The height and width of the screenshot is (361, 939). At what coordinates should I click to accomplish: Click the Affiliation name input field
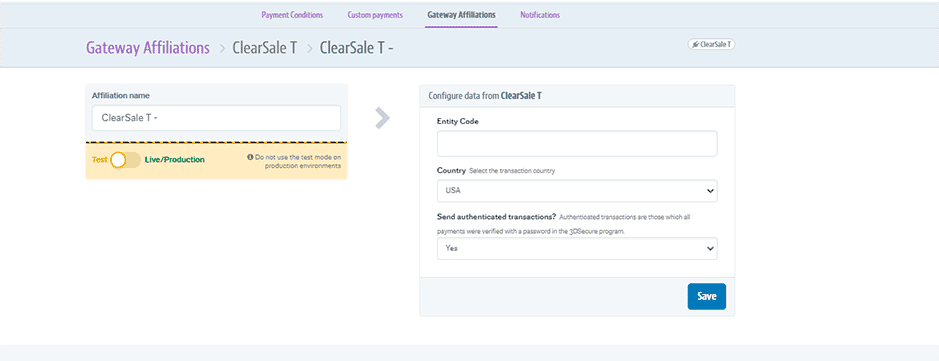click(x=216, y=118)
